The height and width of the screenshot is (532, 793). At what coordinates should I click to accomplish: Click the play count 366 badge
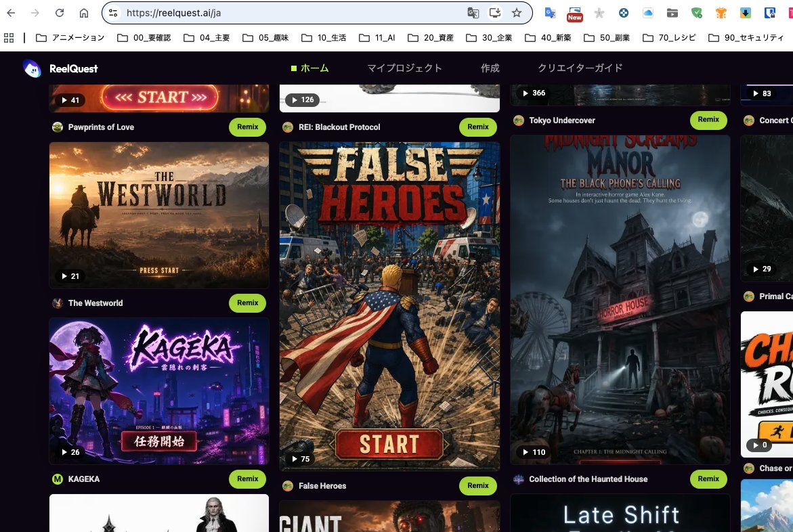534,93
